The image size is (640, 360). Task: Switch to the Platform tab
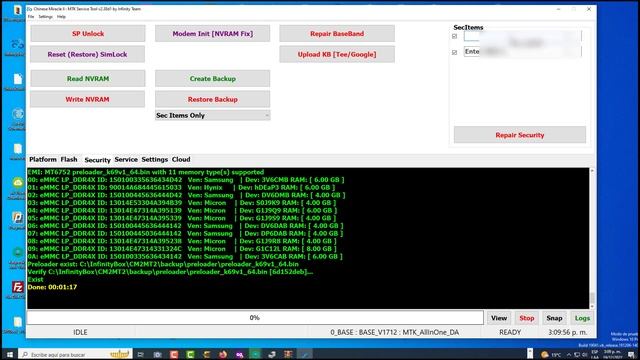[x=43, y=159]
